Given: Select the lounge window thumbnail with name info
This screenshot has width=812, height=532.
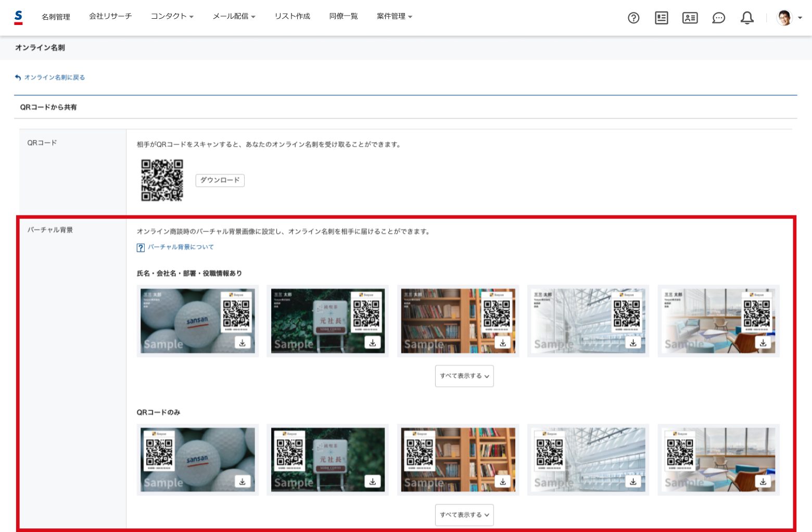Looking at the screenshot, I should tap(718, 321).
